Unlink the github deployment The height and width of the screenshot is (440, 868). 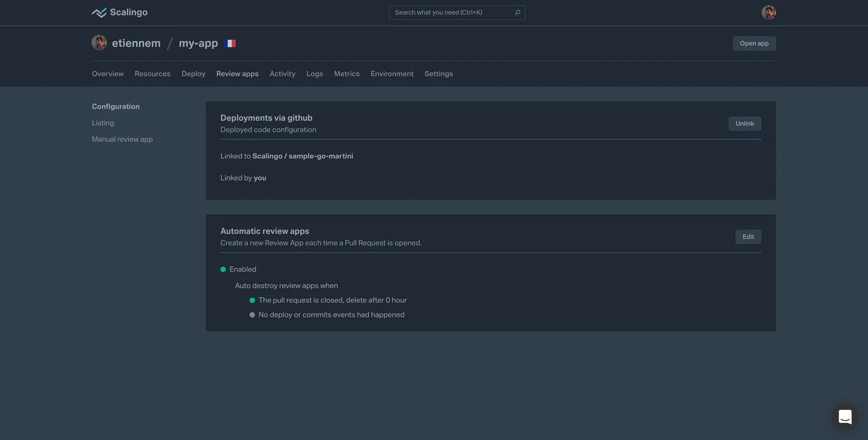(x=744, y=124)
